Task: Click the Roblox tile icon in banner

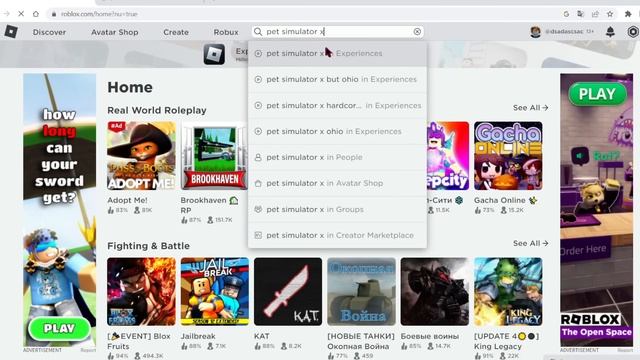Action: (x=214, y=55)
